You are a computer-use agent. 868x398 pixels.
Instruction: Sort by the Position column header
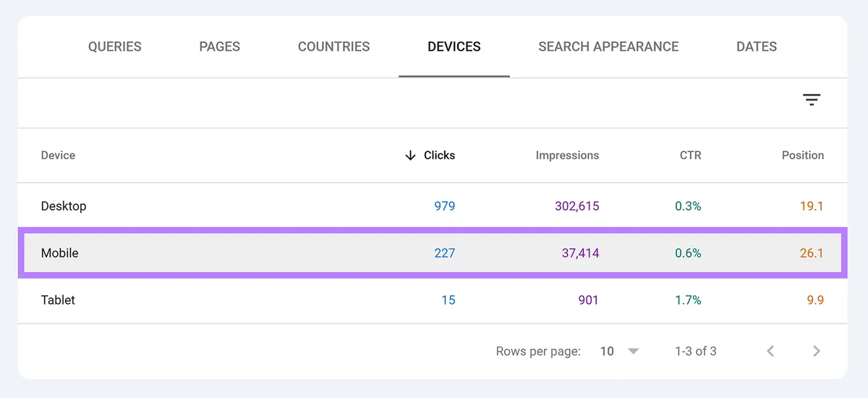tap(803, 155)
